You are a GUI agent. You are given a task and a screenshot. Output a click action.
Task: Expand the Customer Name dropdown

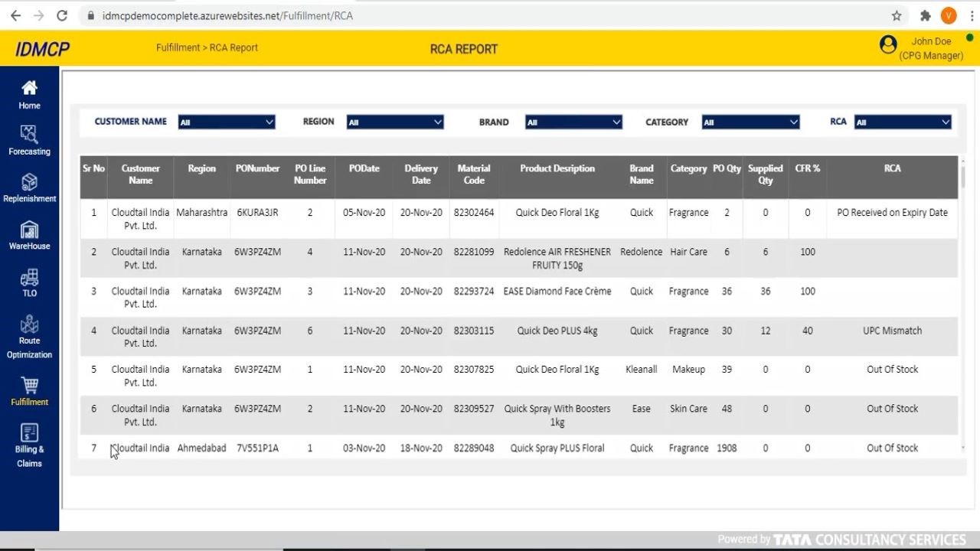[x=227, y=122]
